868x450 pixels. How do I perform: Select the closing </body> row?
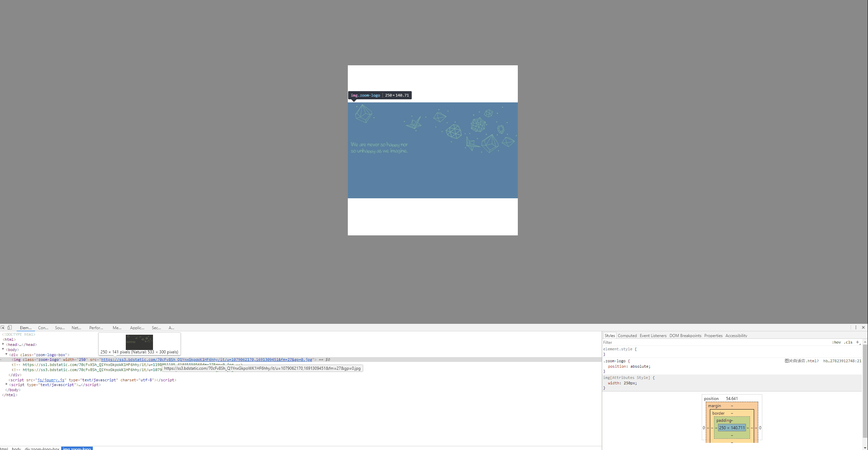13,390
